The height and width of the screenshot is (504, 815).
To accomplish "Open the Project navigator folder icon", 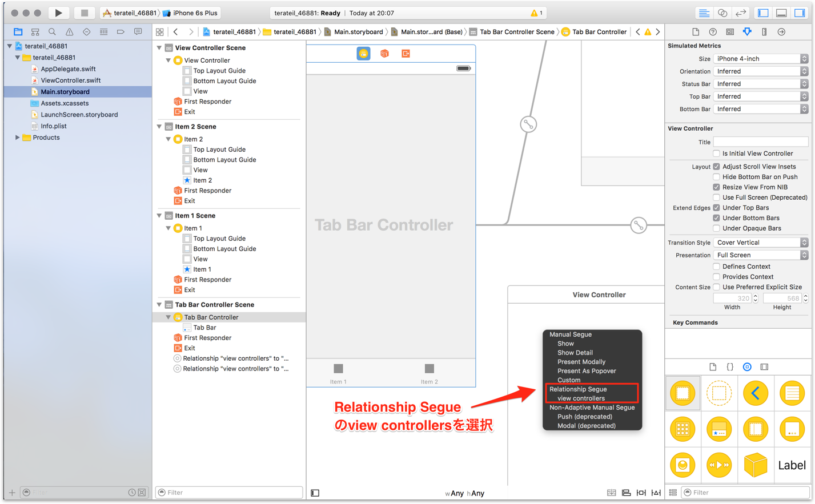I will (18, 32).
